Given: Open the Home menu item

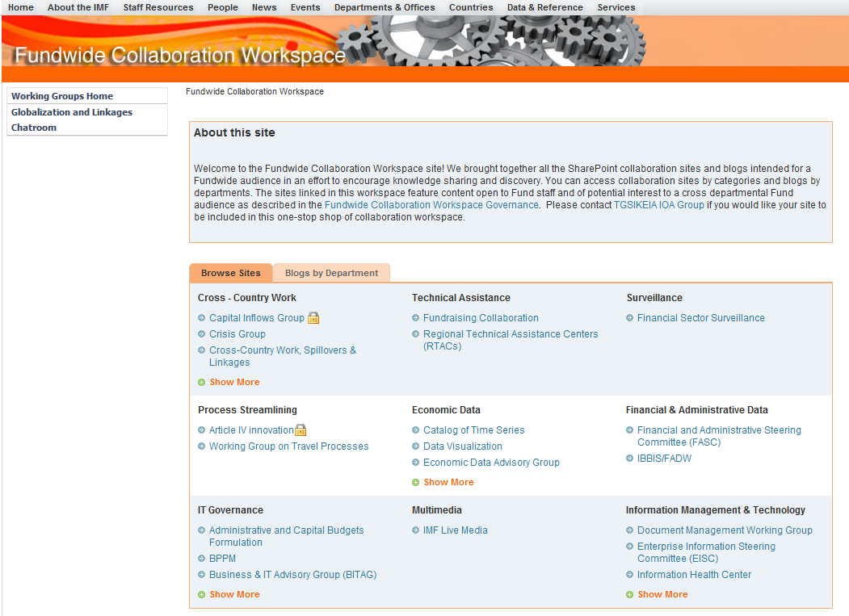Looking at the screenshot, I should click(20, 7).
